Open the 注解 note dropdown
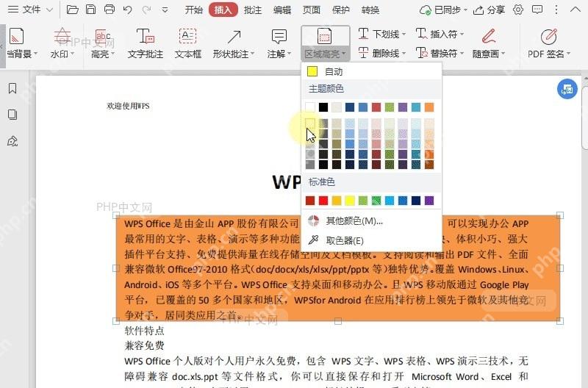The image size is (588, 388). 279,44
